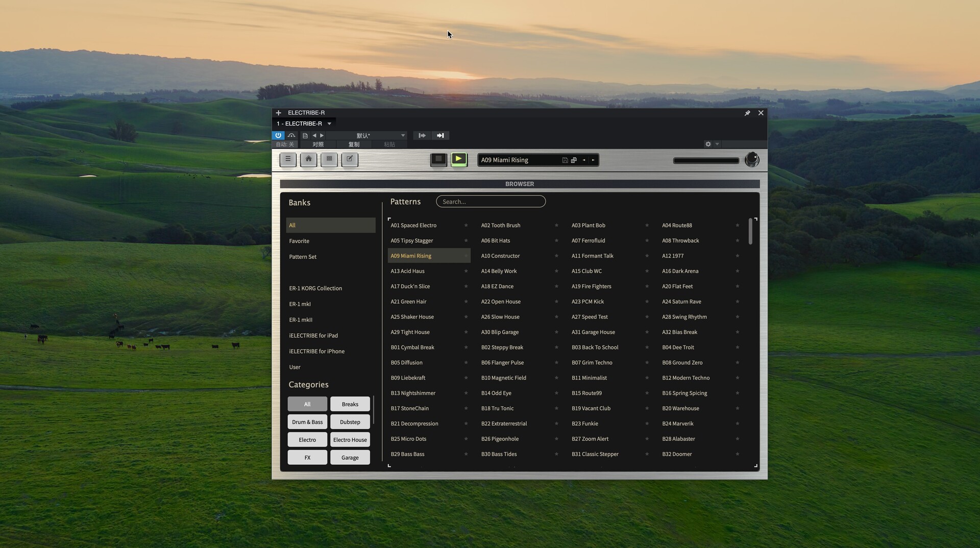
Task: Filter by Breaks category
Action: [350, 404]
